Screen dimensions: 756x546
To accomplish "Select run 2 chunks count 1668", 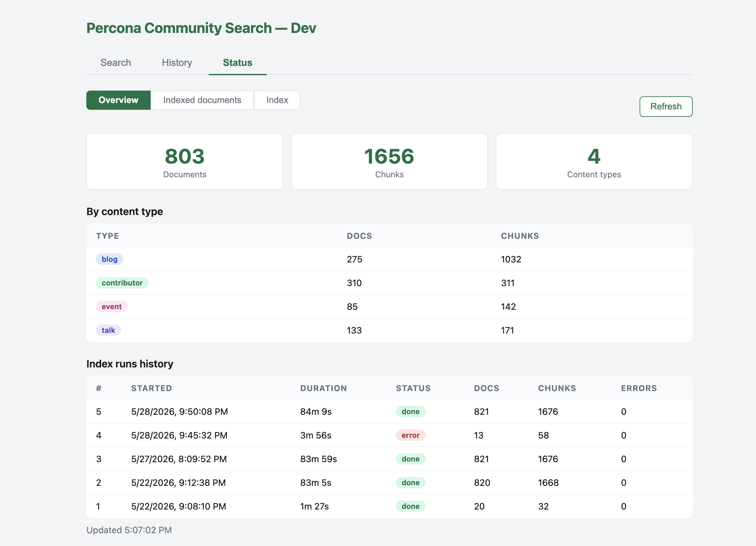I will 548,483.
